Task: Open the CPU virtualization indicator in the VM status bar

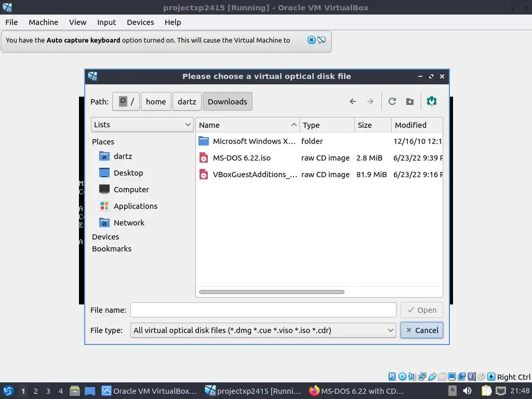Action: pos(472,376)
